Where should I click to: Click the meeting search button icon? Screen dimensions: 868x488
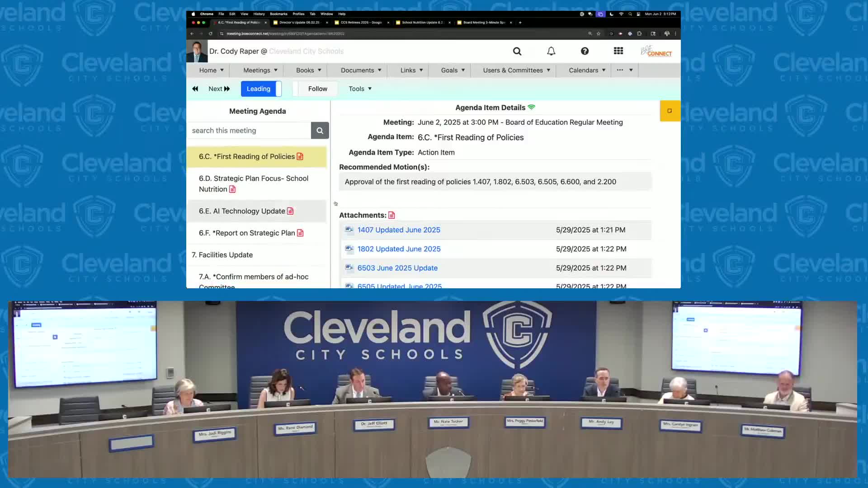click(x=320, y=131)
